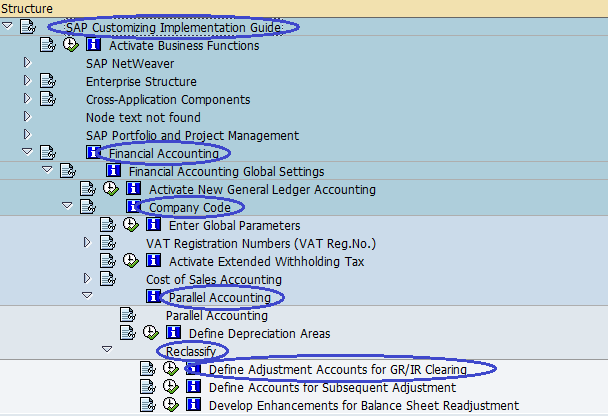608x416 pixels.
Task: Open documentation icon for Enterprise Structure
Action: point(48,81)
